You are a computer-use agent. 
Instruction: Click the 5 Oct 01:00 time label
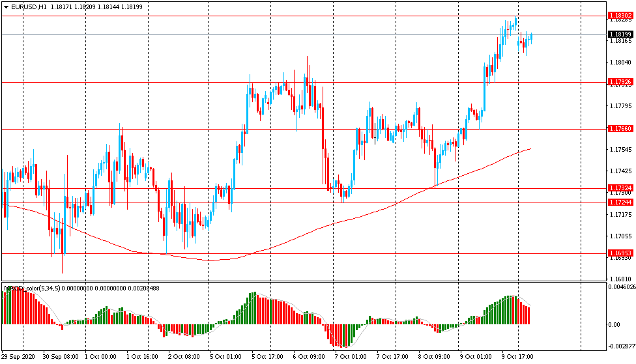point(226,357)
